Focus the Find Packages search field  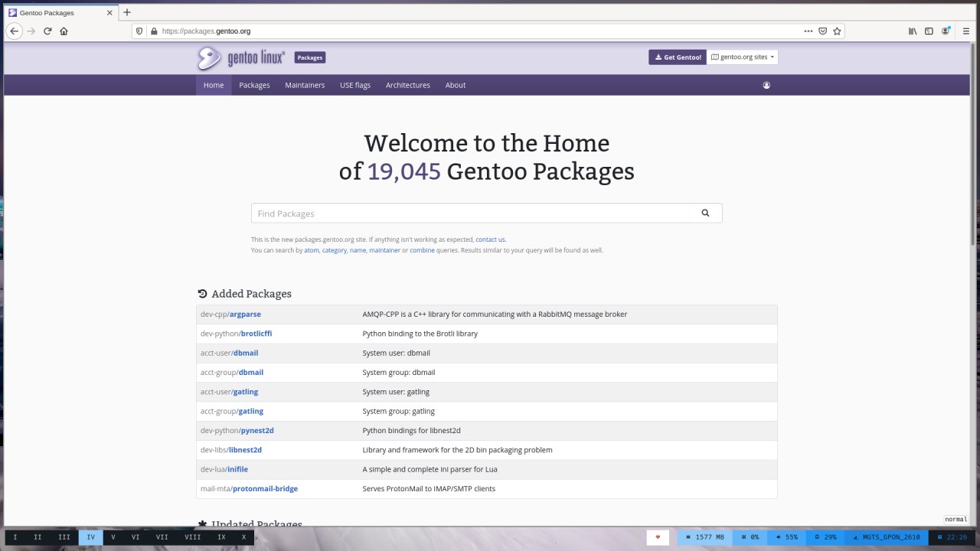click(470, 214)
